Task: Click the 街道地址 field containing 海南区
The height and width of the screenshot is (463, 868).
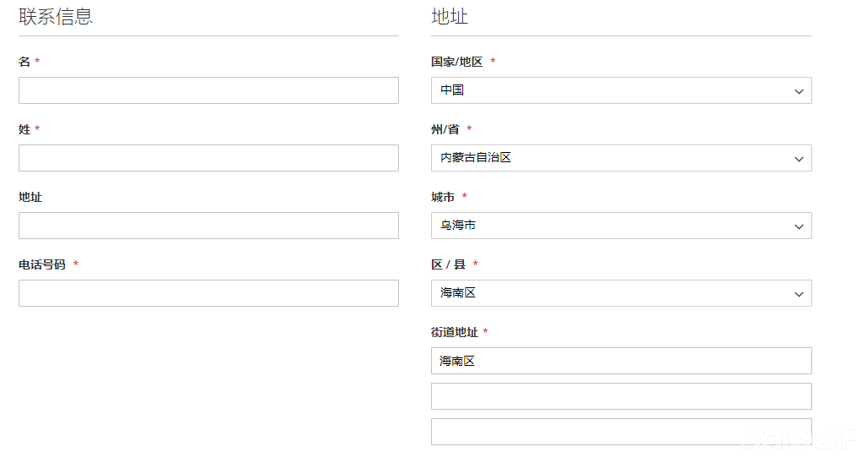Action: (x=620, y=361)
